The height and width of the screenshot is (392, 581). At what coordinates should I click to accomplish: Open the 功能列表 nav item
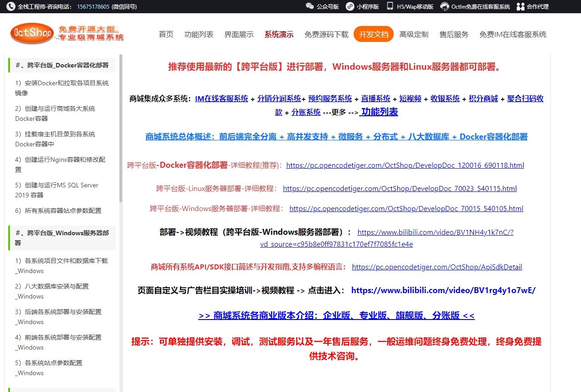(x=199, y=34)
